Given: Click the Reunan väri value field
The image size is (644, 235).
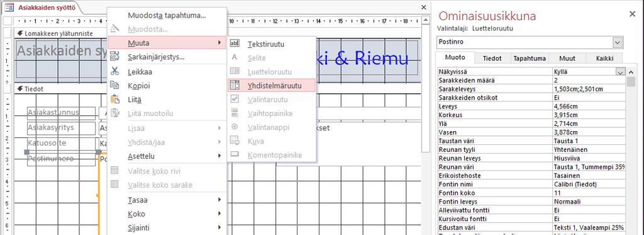Looking at the screenshot, I should (x=589, y=167).
